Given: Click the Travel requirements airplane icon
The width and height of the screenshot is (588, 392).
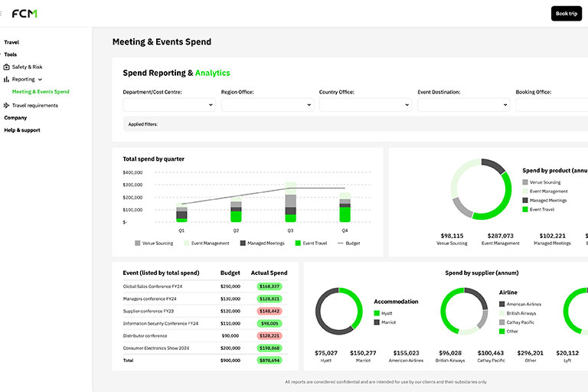Looking at the screenshot, I should coord(6,106).
